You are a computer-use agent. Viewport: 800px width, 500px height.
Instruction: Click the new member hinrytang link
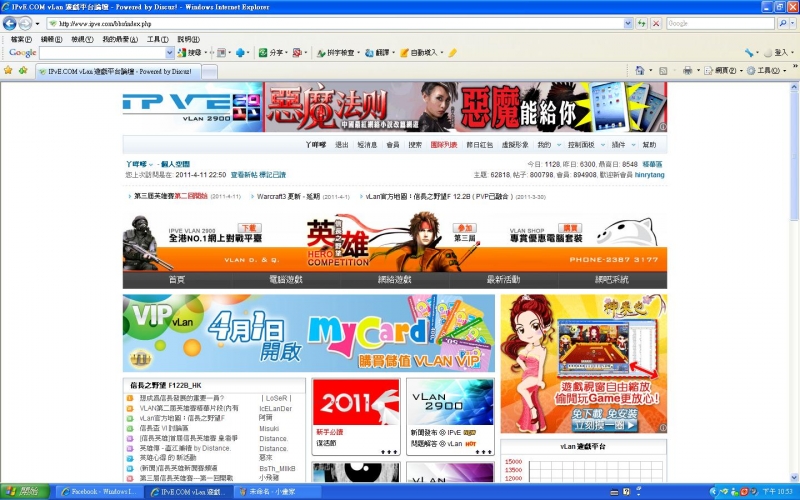click(649, 174)
